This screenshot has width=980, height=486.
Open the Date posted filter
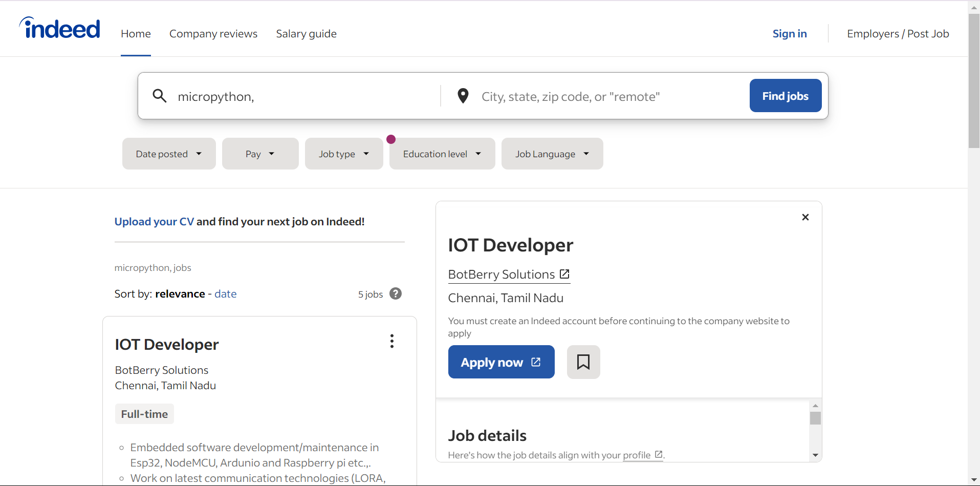[168, 153]
